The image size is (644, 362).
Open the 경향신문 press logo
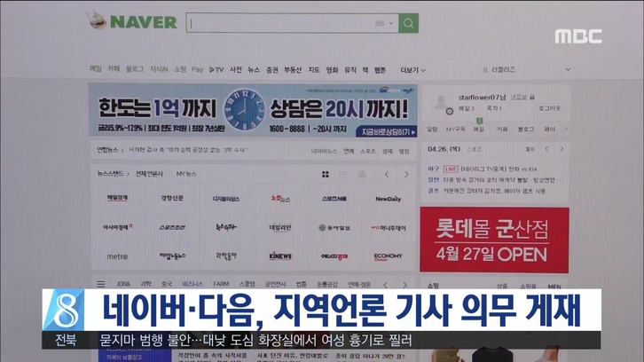(172, 198)
